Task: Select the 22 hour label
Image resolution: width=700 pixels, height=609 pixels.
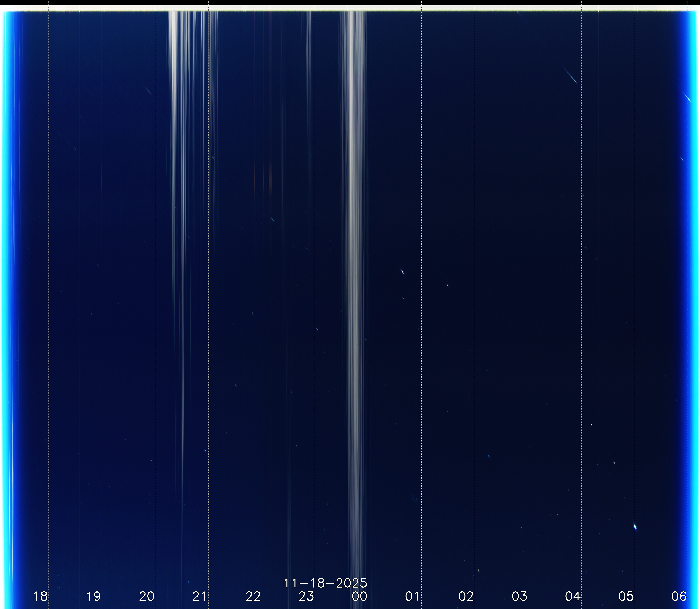Action: (253, 596)
